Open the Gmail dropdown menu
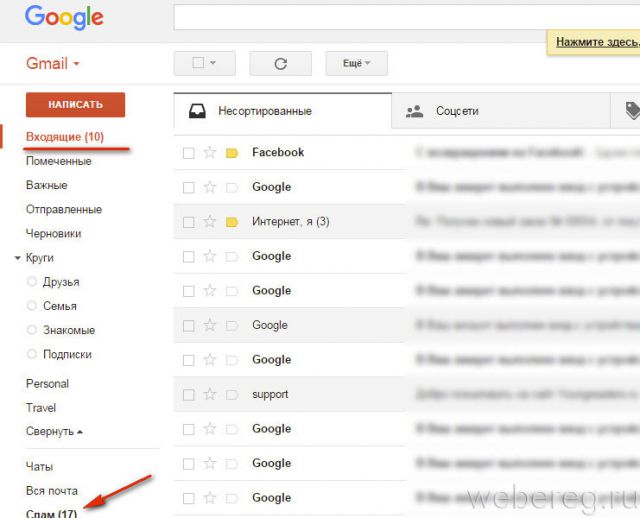640x518 pixels. click(x=53, y=64)
